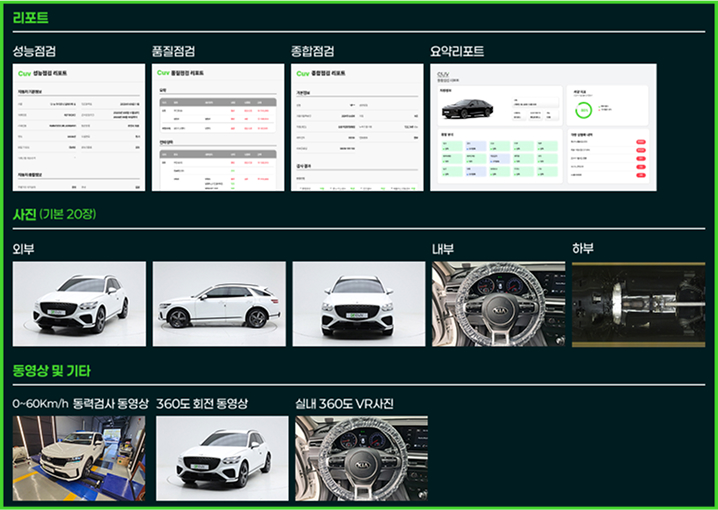Open the first exterior photo under 외부

[x=79, y=304]
